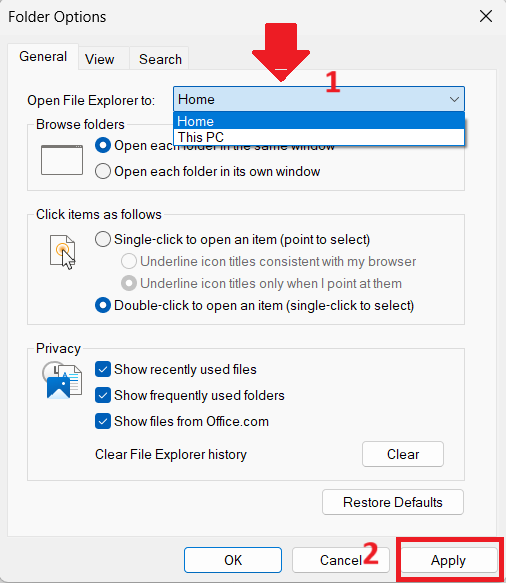Screen dimensions: 506x583
Task: Click the 'Clear File Explorer history' label
Action: [171, 454]
